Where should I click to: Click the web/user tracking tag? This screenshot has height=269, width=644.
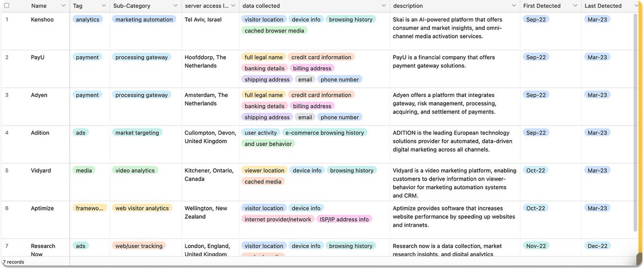pyautogui.click(x=139, y=246)
